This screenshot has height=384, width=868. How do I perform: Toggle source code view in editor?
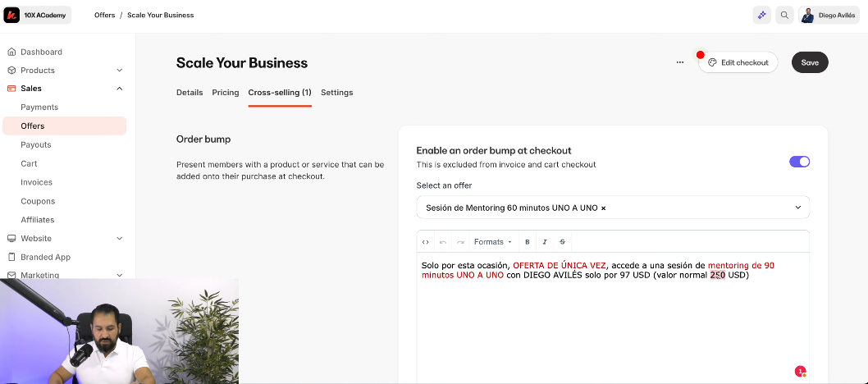426,242
